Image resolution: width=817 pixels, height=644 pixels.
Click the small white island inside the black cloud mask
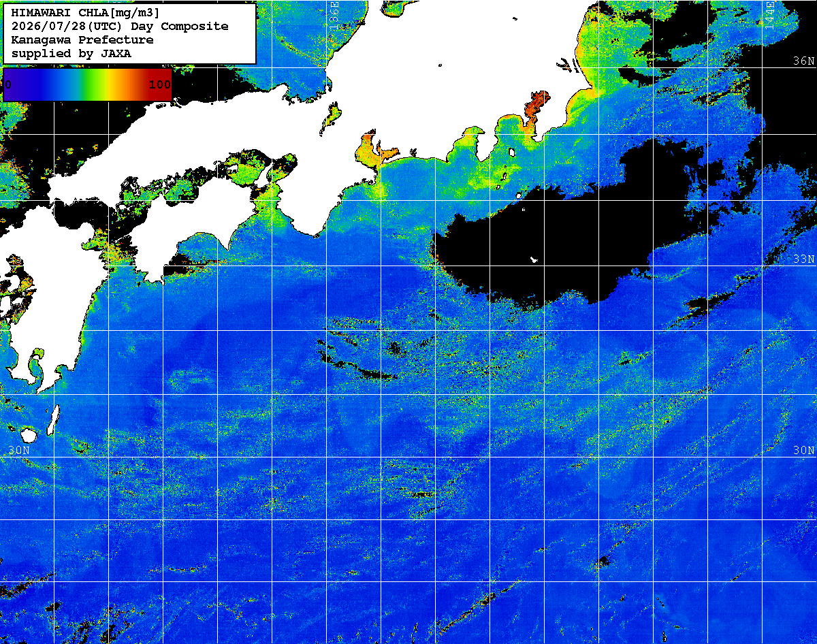534,259
